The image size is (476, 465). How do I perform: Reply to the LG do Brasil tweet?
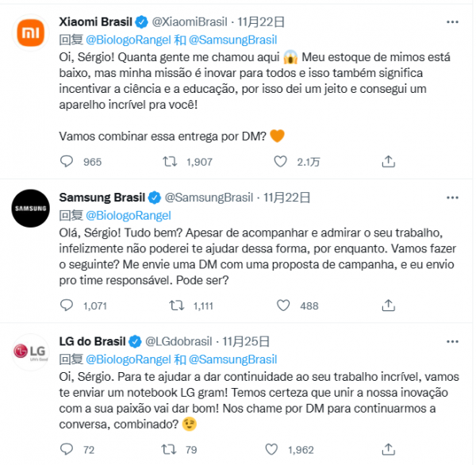(67, 450)
